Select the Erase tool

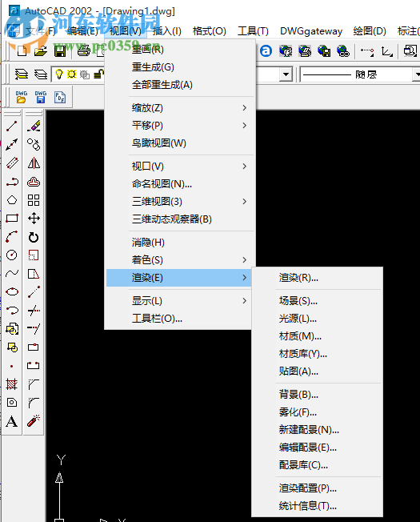tap(34, 126)
